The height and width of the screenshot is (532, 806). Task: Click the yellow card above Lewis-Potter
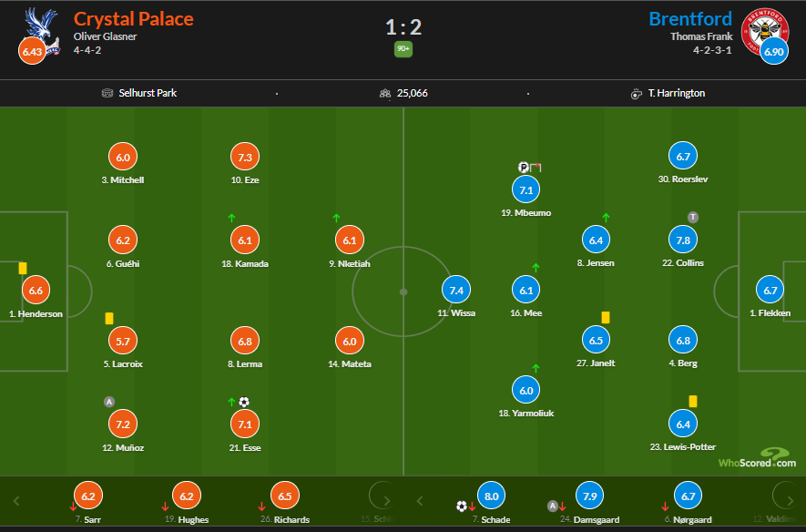tap(693, 401)
